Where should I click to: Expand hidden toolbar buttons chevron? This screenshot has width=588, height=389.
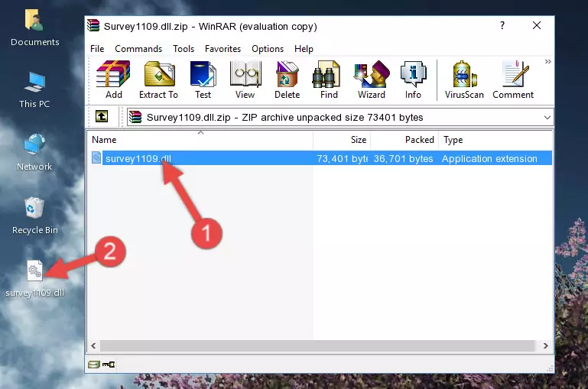click(548, 61)
